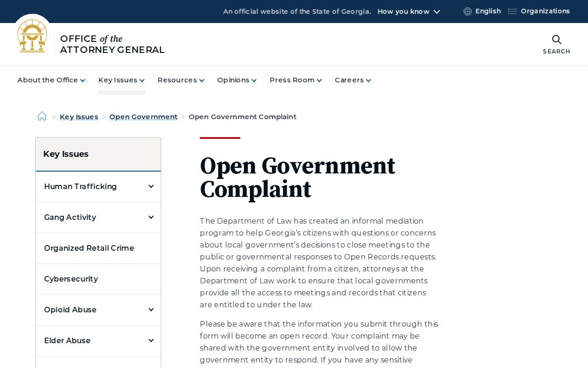Viewport: 588px width, 368px height.
Task: Open Human Trafficking sidebar link
Action: [x=80, y=186]
